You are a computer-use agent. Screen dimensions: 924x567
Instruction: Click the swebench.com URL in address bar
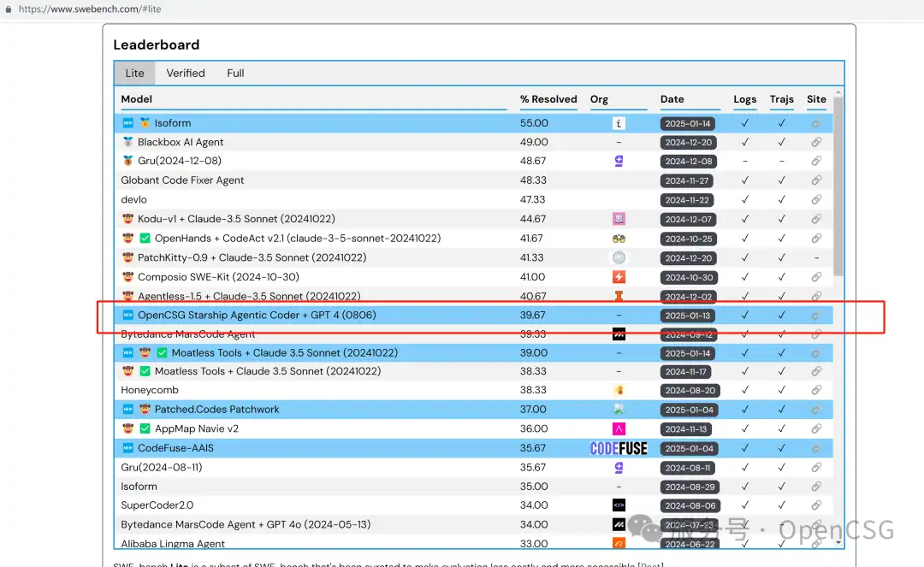click(x=90, y=9)
